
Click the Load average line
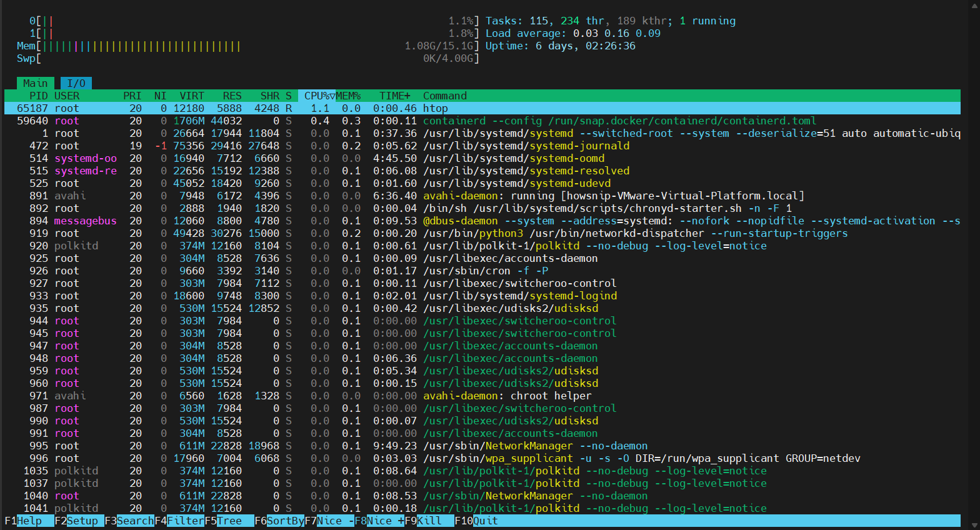click(573, 33)
